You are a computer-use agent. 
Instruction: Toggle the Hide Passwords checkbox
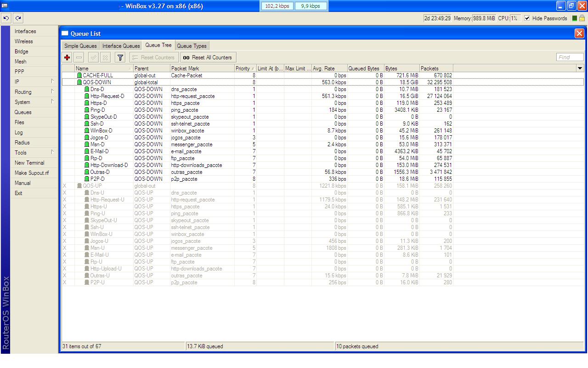(x=527, y=18)
